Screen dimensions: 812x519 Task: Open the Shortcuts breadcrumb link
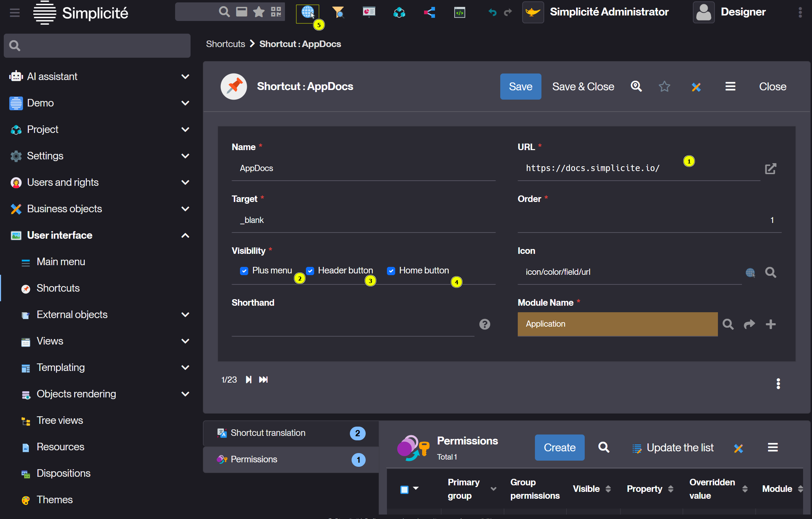coord(225,44)
